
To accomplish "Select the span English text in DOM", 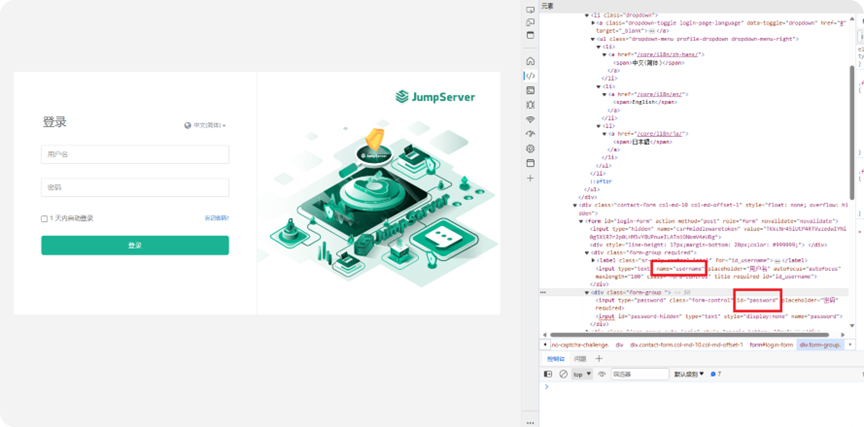I will [644, 102].
